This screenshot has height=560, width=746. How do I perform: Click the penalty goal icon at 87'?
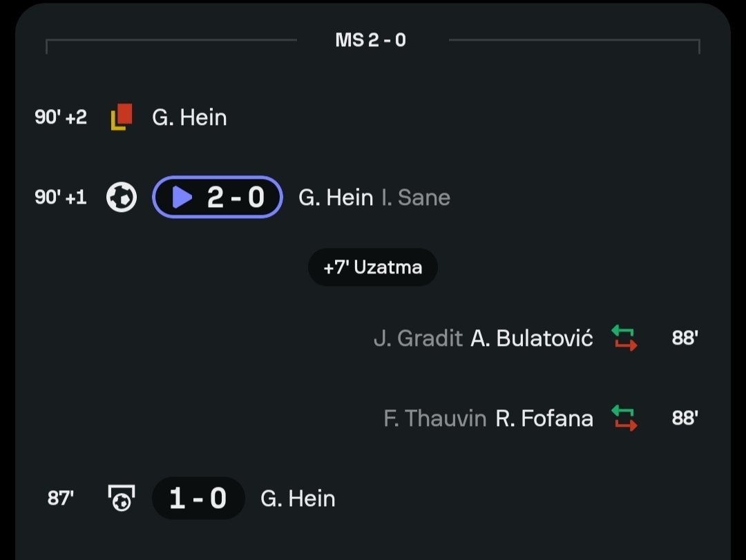(122, 498)
